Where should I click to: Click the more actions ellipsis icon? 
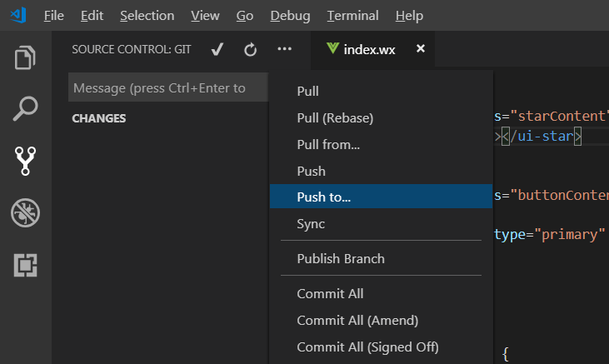tap(284, 49)
